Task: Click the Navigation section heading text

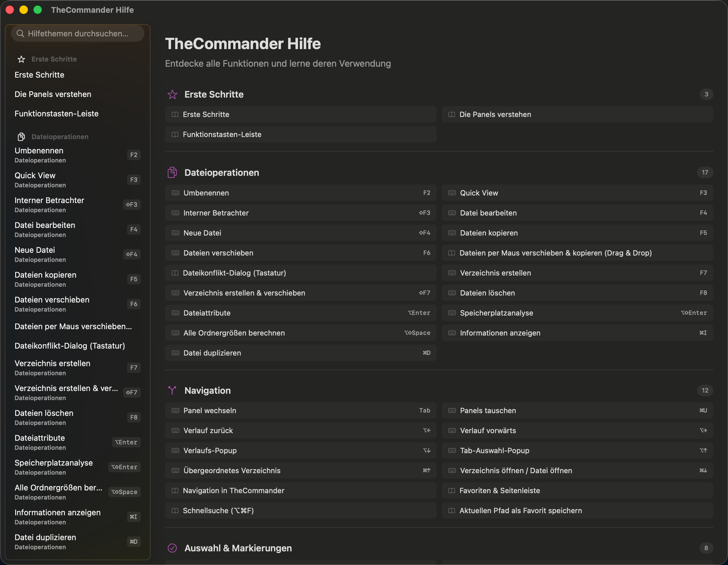Action: [x=207, y=390]
